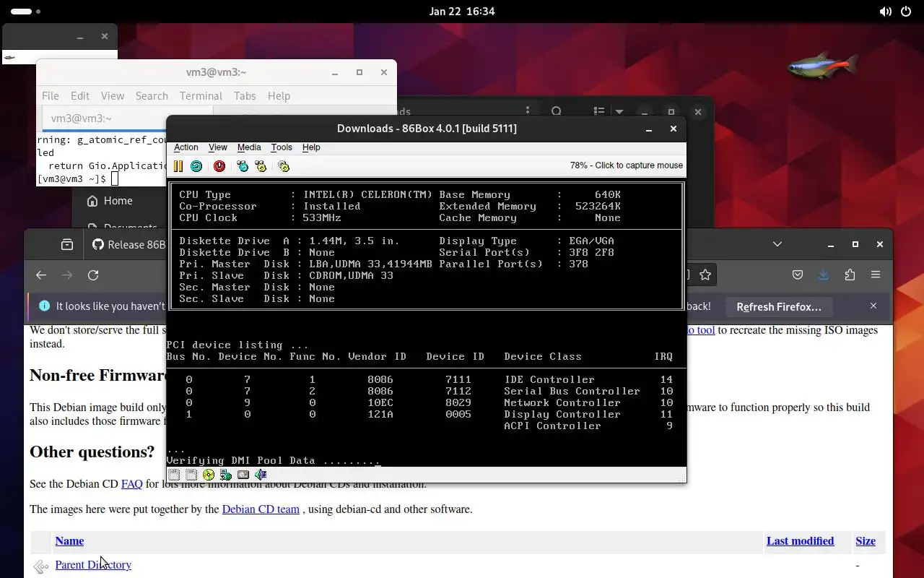Click first floppy drive icon in 86Box status bar
This screenshot has height=578, width=924.
tap(174, 475)
